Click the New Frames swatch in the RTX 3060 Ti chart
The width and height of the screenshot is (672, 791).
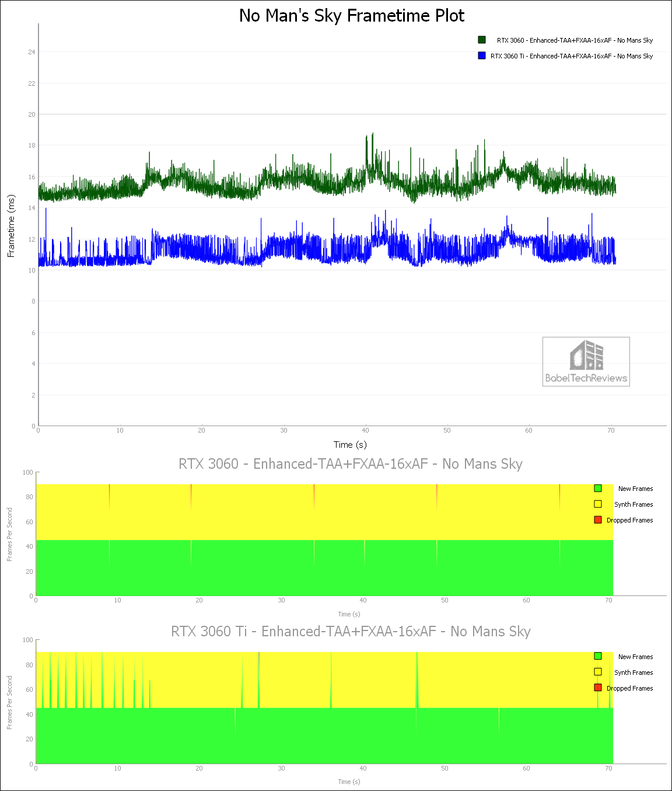(598, 656)
